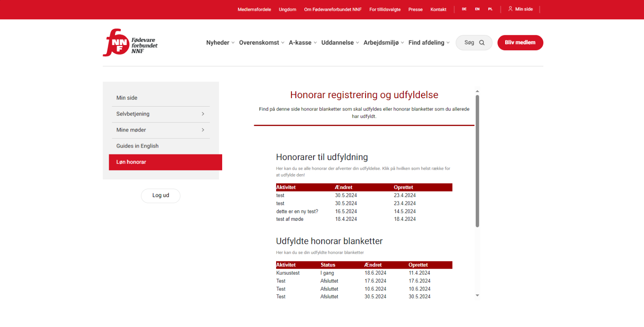The width and height of the screenshot is (644, 327).
Task: Click scrollbar up arrow in honorar panel
Action: tap(477, 91)
